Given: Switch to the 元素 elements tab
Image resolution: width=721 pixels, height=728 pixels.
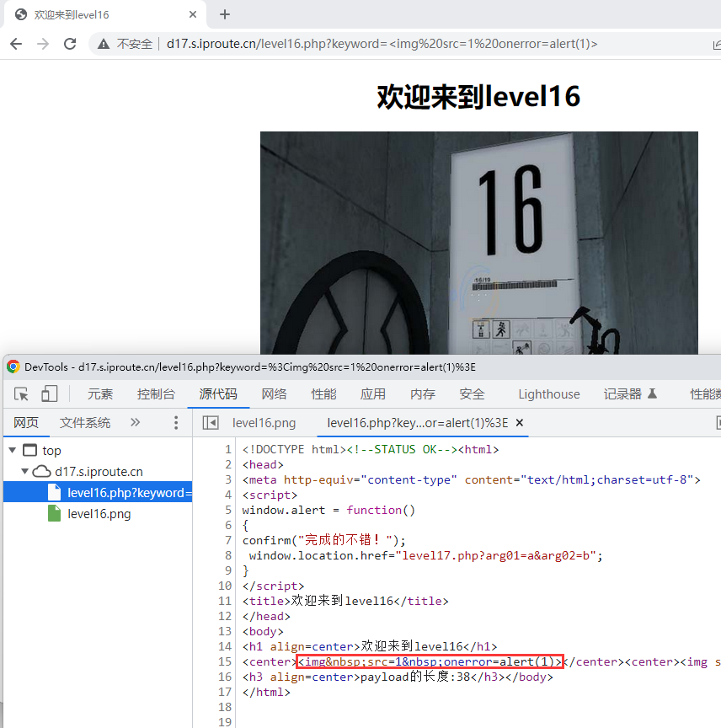Looking at the screenshot, I should [x=100, y=394].
